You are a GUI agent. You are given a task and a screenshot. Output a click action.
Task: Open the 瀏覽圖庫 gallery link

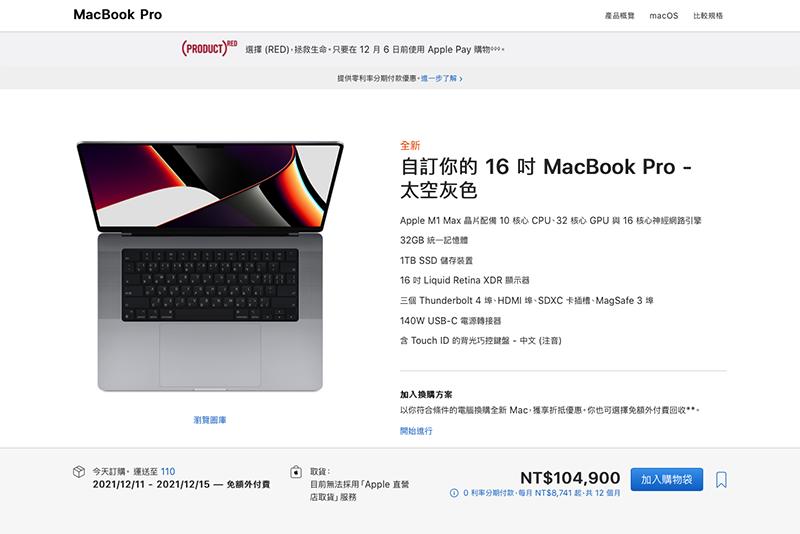pos(210,420)
